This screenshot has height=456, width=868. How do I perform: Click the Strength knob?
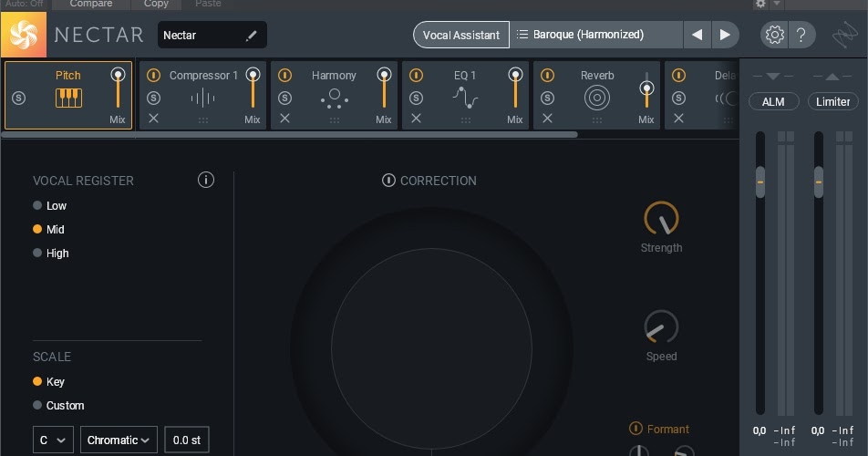pyautogui.click(x=661, y=218)
